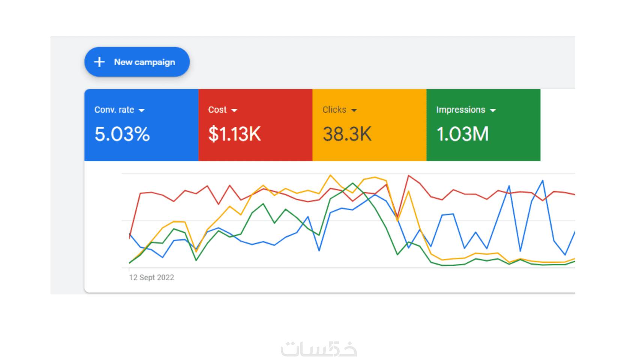This screenshot has height=364, width=638.
Task: Click the 38.3K clicks value
Action: pos(347,134)
